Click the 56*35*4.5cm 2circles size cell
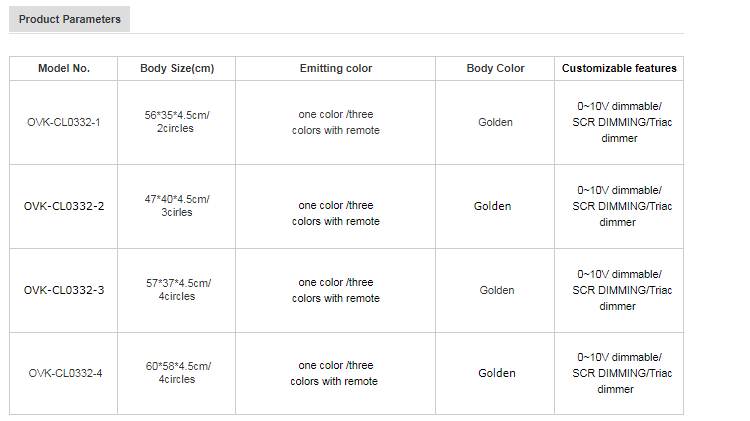This screenshot has height=421, width=750. pyautogui.click(x=177, y=122)
